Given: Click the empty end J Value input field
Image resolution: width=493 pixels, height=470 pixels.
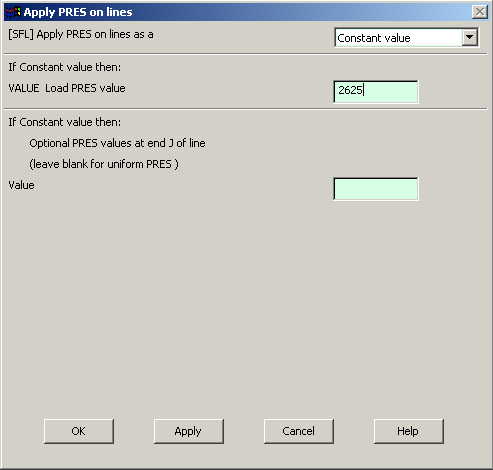Looking at the screenshot, I should coord(375,189).
